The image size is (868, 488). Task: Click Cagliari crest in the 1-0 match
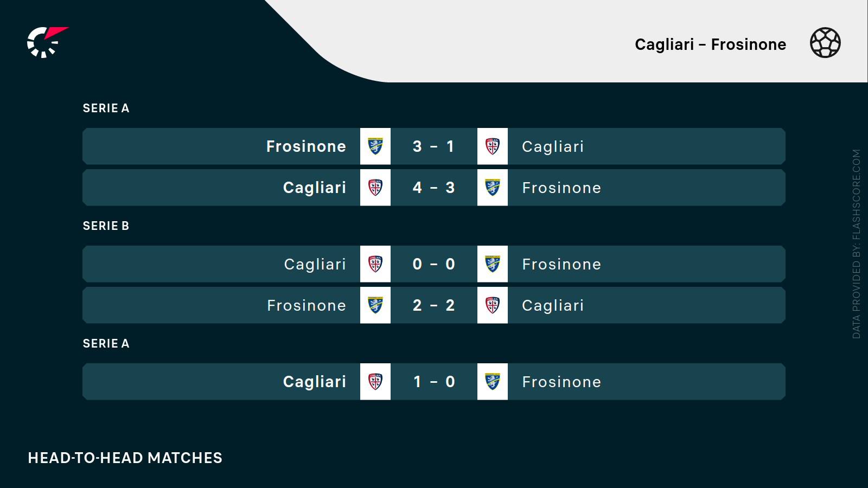[x=375, y=382]
